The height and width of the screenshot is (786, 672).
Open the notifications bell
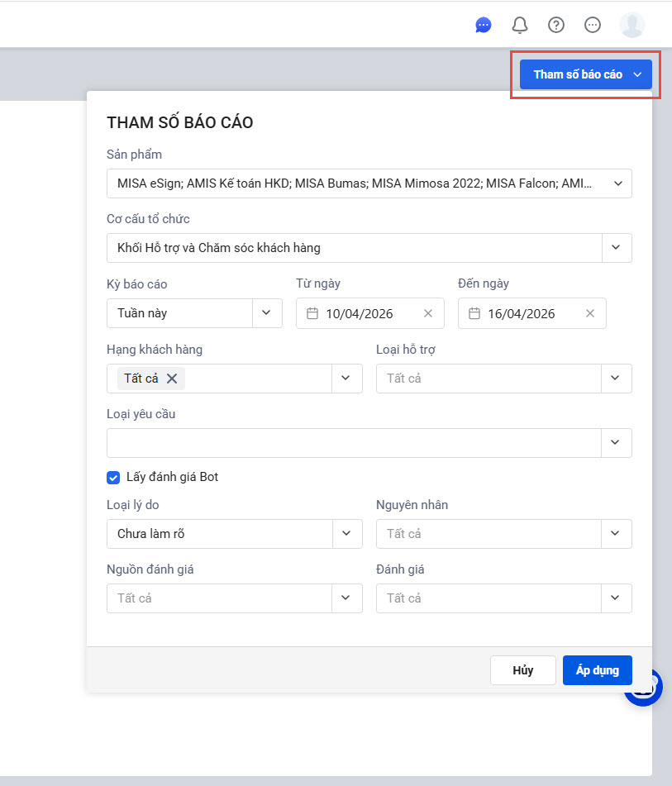pos(520,25)
